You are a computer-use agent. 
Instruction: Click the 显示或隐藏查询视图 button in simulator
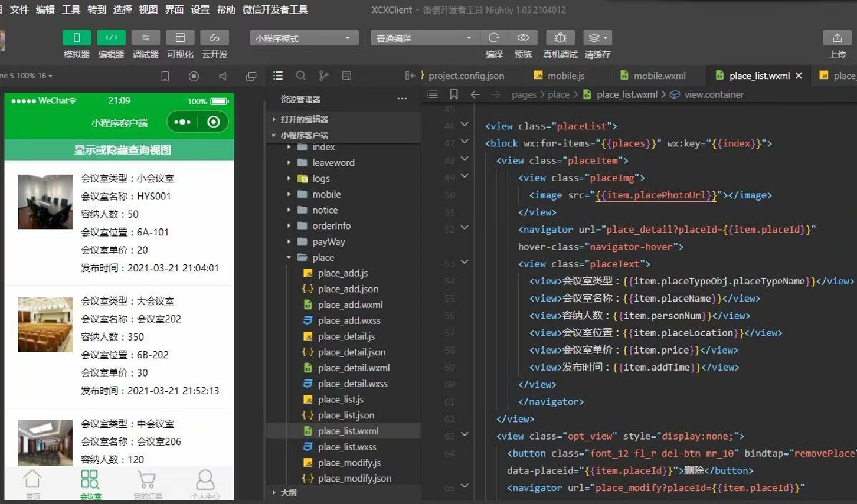[119, 150]
